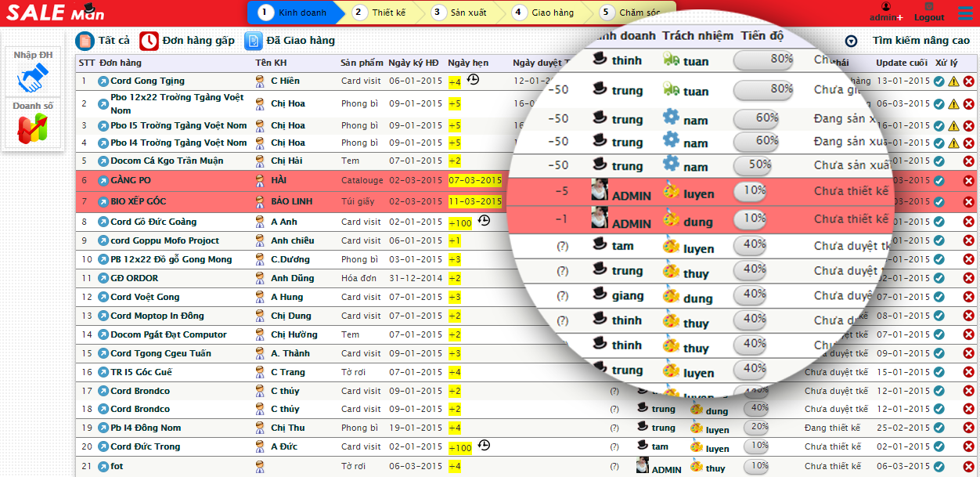Switch to the Giao hàng step tab

coord(545,13)
